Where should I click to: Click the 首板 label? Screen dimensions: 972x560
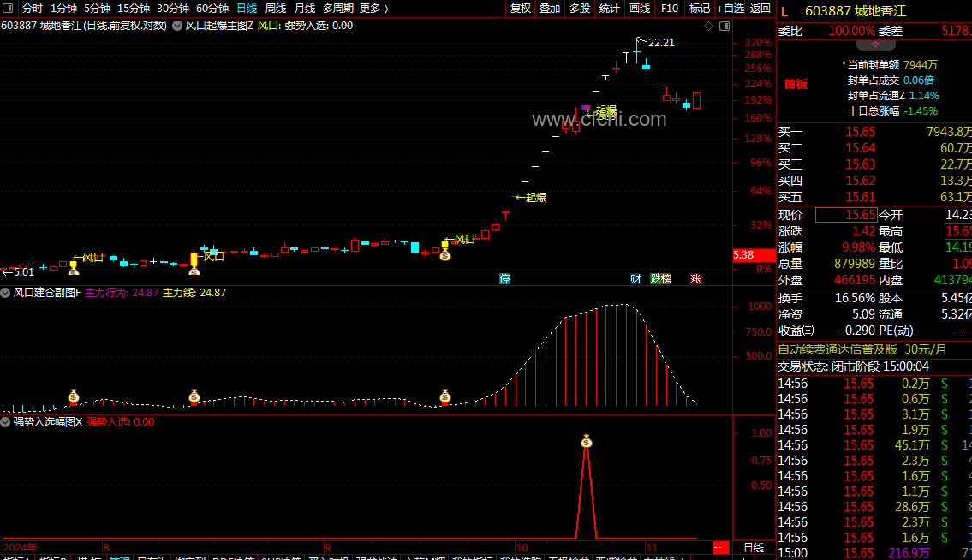(796, 84)
